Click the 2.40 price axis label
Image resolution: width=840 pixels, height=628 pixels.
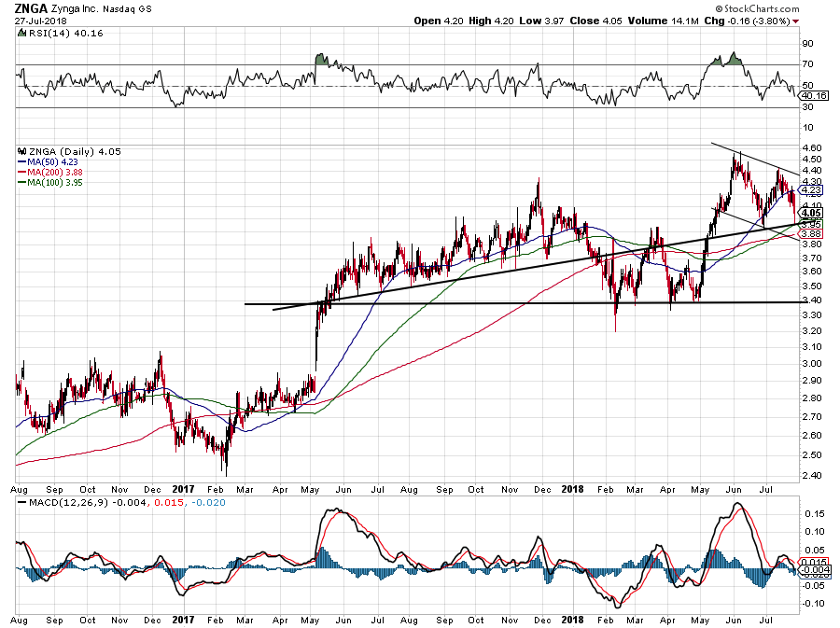click(x=812, y=475)
